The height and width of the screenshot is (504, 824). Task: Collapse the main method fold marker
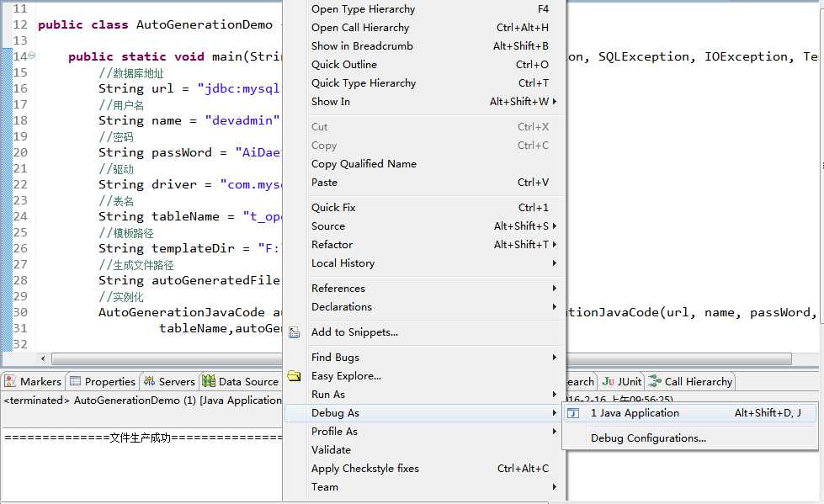click(x=31, y=56)
